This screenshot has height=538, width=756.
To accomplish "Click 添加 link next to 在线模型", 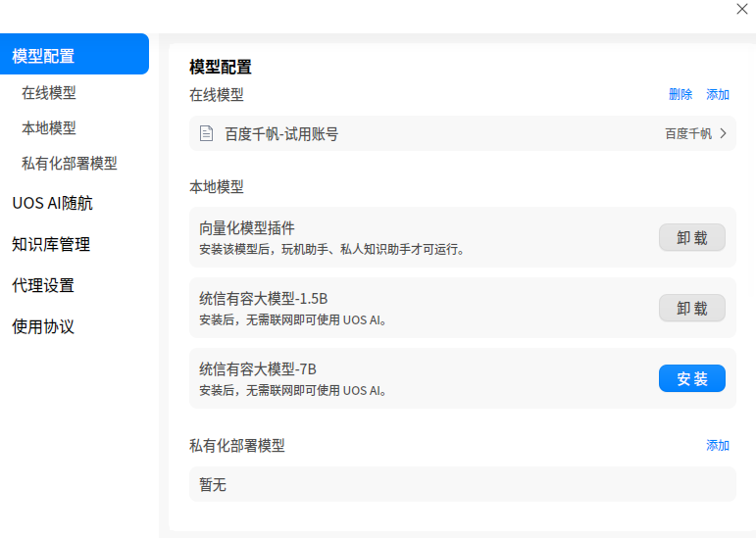I will (x=718, y=94).
